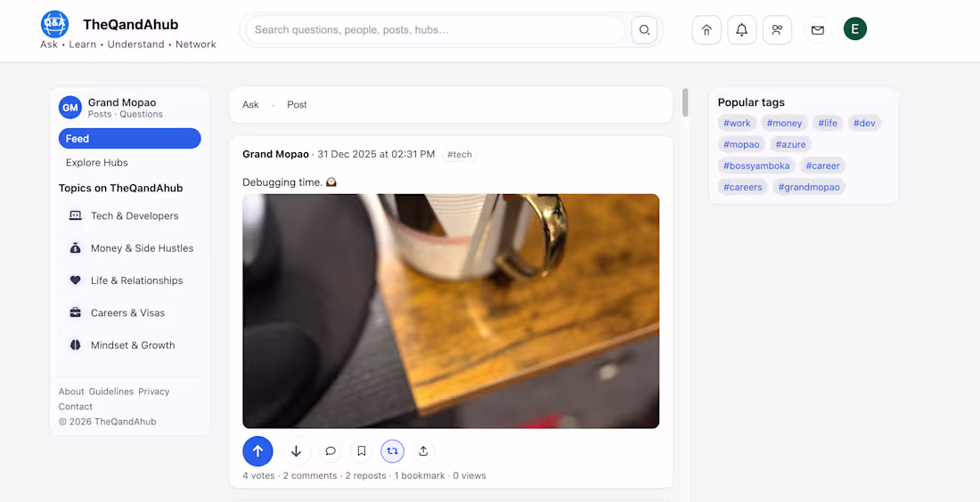Focus the search questions input field
This screenshot has height=502, width=980.
435,30
